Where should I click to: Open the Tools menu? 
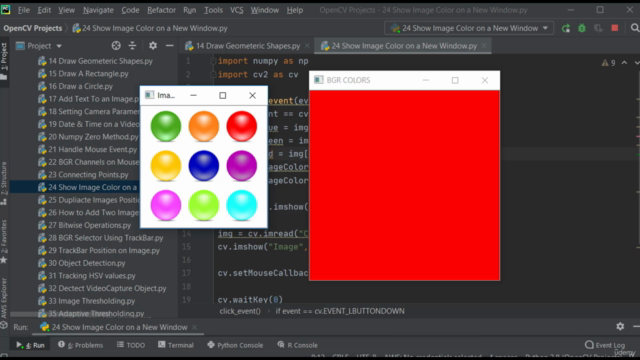pos(213,10)
